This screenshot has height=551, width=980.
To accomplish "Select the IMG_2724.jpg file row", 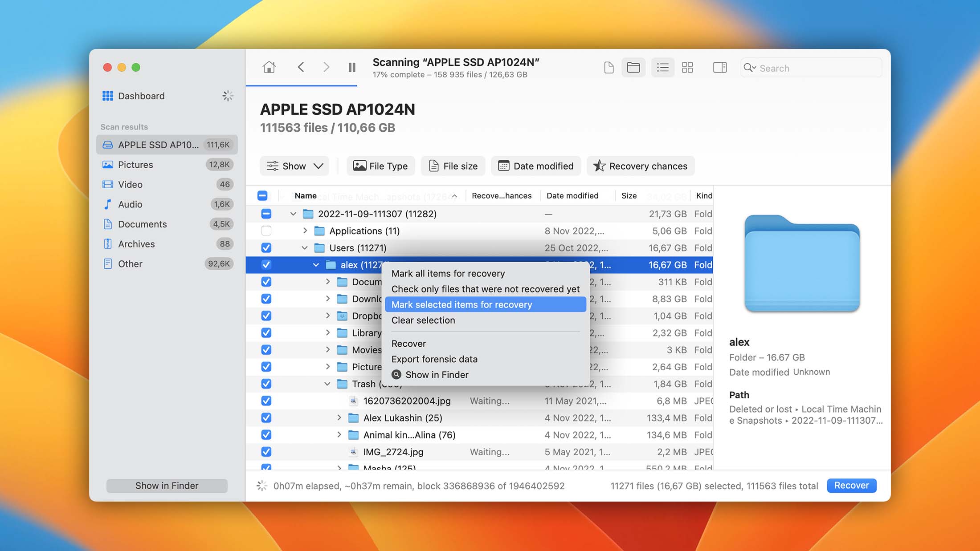I will (479, 452).
